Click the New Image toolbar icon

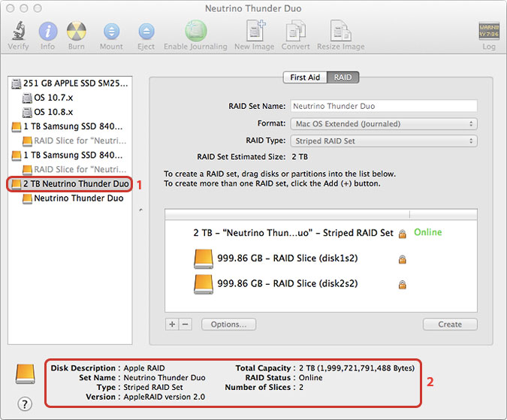(x=252, y=31)
